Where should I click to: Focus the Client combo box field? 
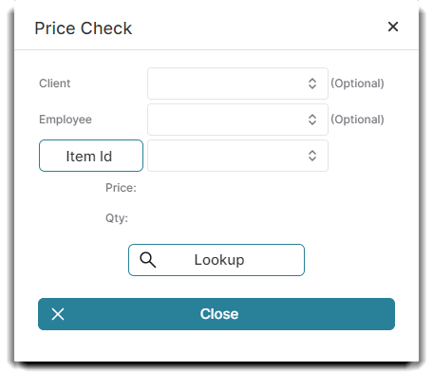coord(238,83)
